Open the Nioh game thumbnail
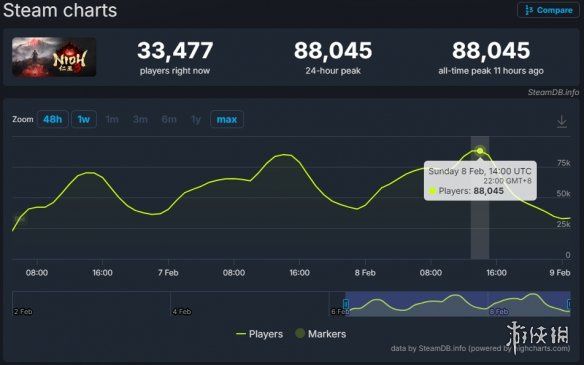The width and height of the screenshot is (584, 365). [54, 57]
